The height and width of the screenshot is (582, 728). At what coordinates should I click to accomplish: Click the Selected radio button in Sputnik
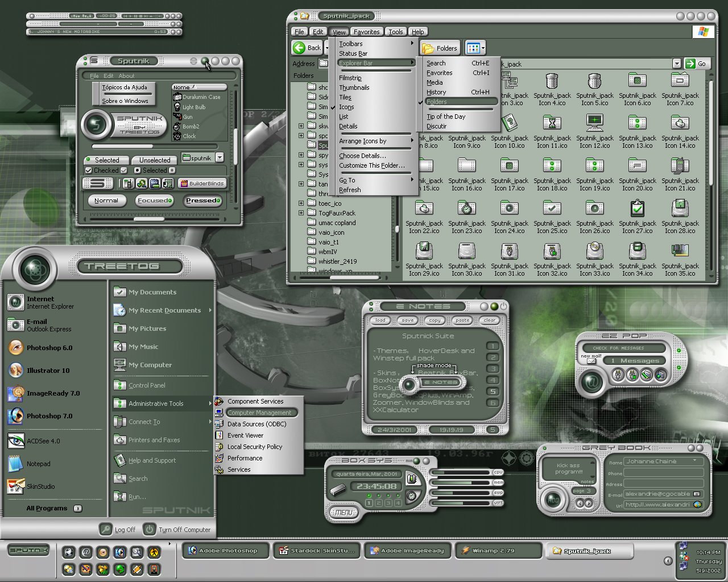point(137,170)
